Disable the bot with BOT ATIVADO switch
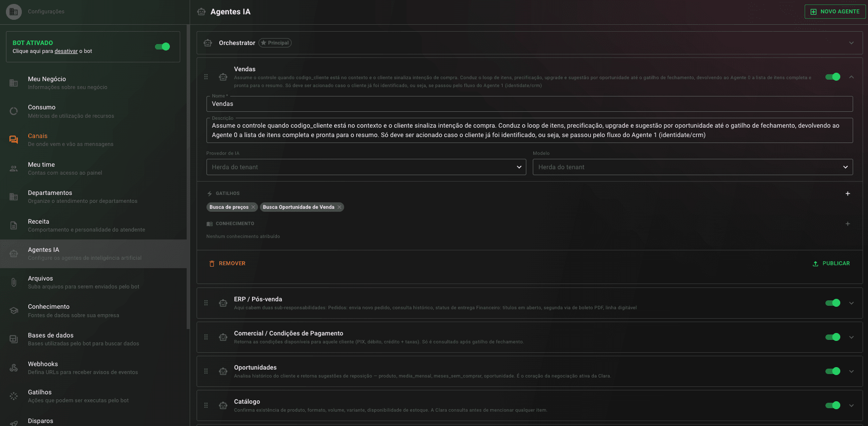 point(162,47)
